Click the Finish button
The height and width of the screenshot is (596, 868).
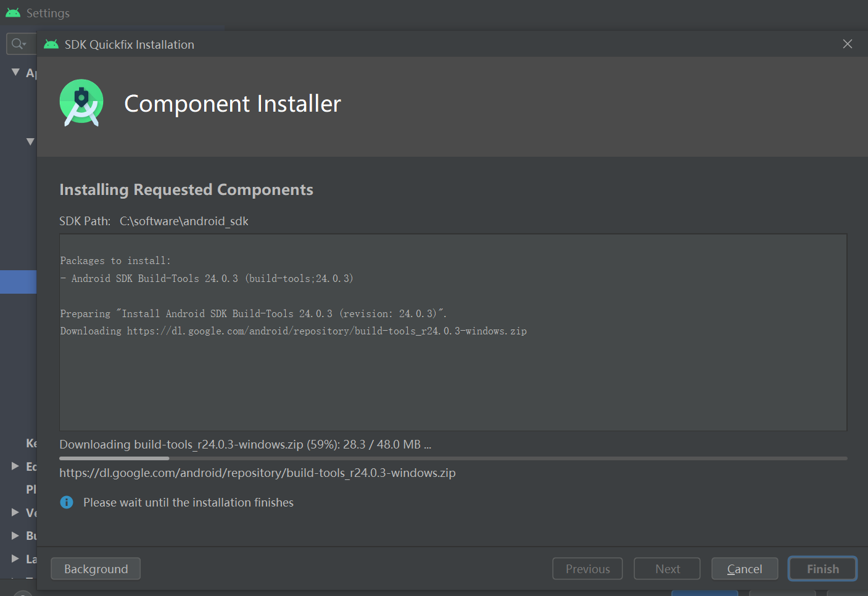tap(822, 569)
